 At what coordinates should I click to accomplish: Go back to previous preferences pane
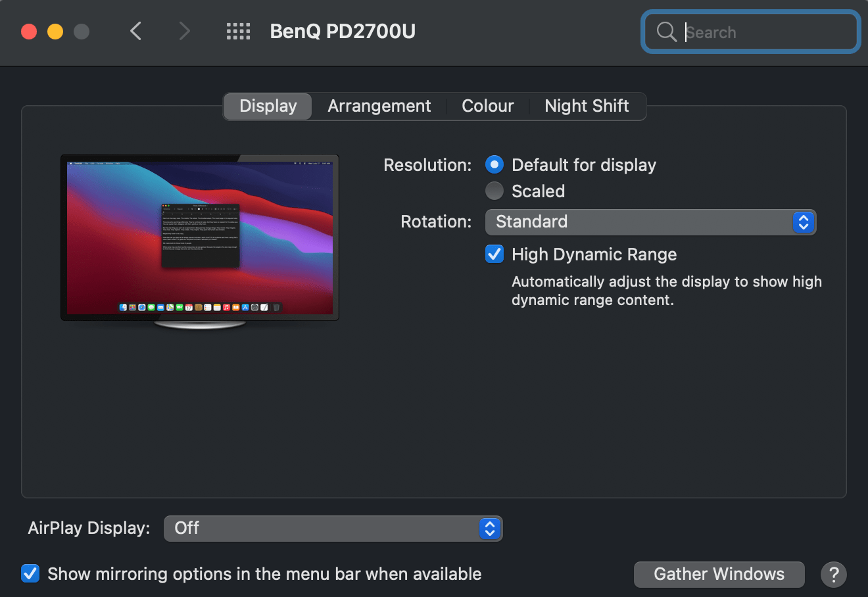click(x=136, y=31)
